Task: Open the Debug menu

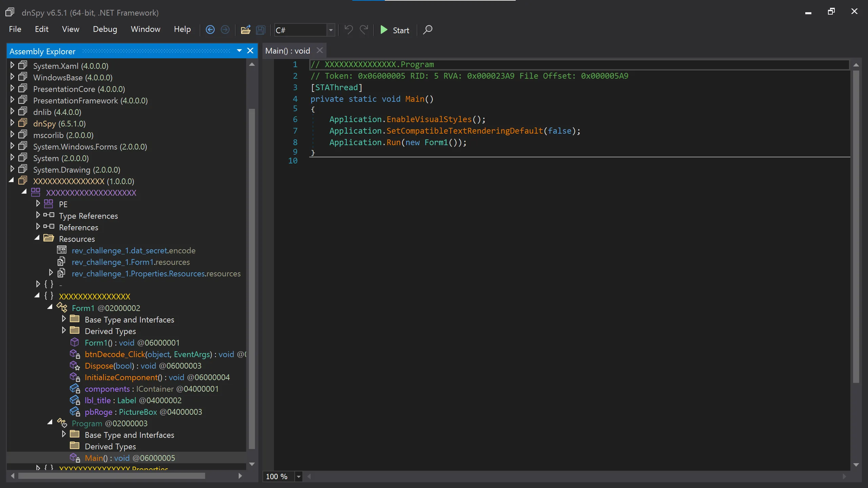Action: (x=105, y=30)
